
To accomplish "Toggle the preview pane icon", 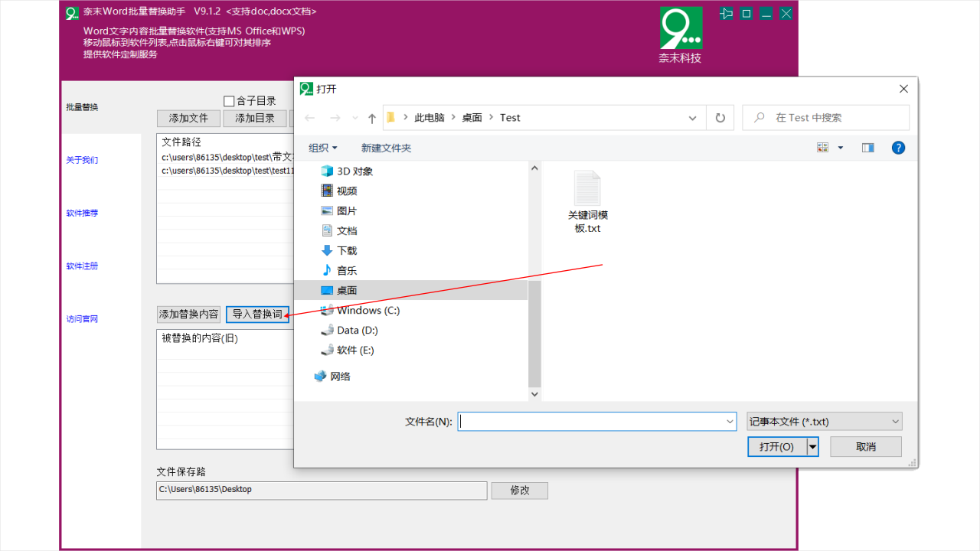I will tap(867, 147).
